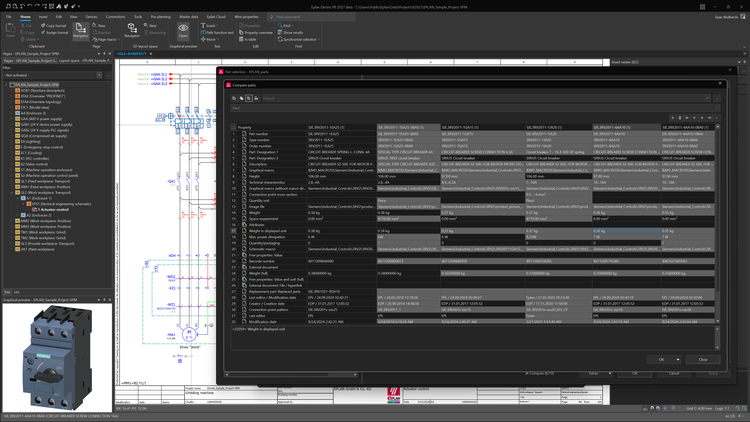The image size is (750, 422).
Task: Switch to the Devices ribbon tab
Action: coord(91,17)
